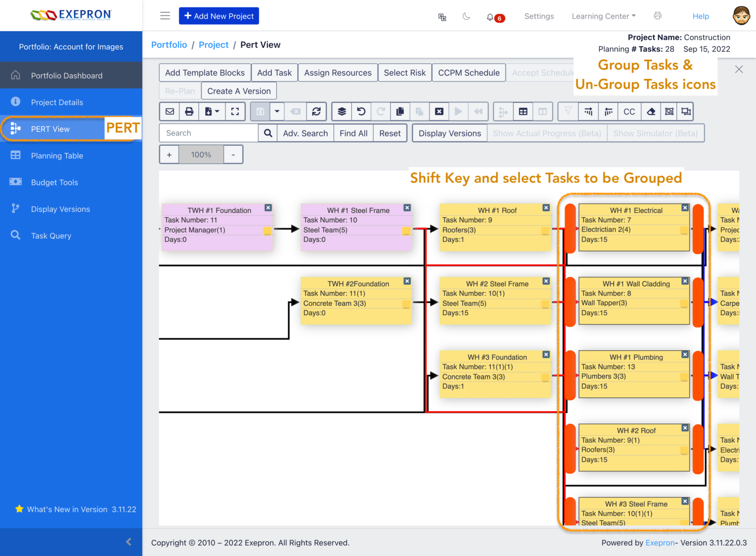Go to Budget Tools in sidebar

(x=55, y=182)
